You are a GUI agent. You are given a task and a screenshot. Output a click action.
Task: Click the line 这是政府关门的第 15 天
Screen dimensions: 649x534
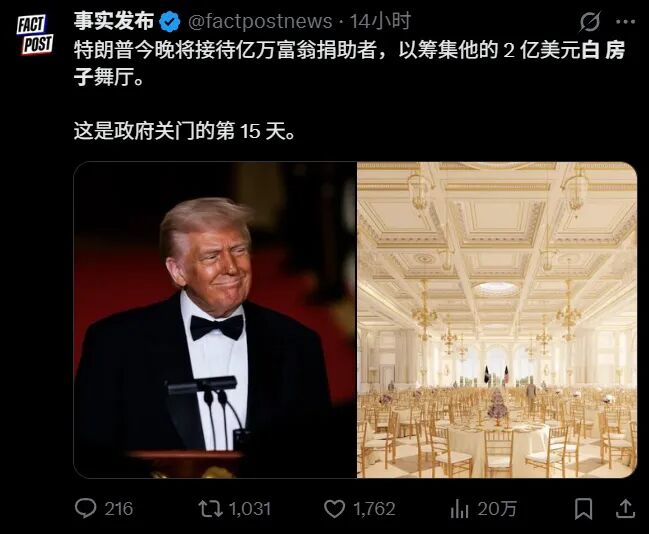coord(185,132)
